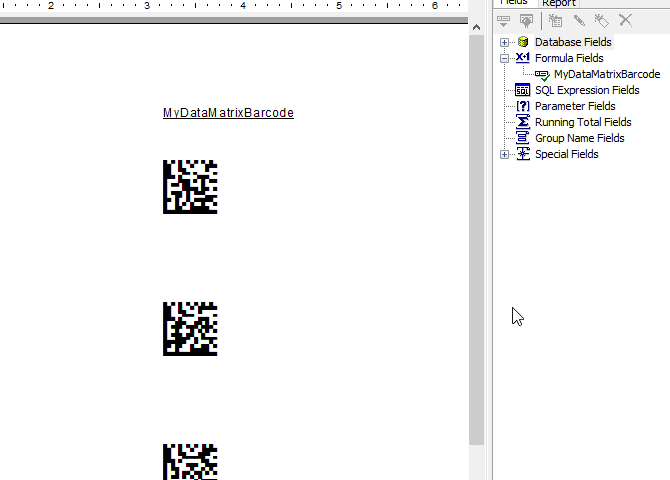Image resolution: width=670 pixels, height=480 pixels.
Task: Click the SQL Expression Fields icon
Action: [523, 90]
